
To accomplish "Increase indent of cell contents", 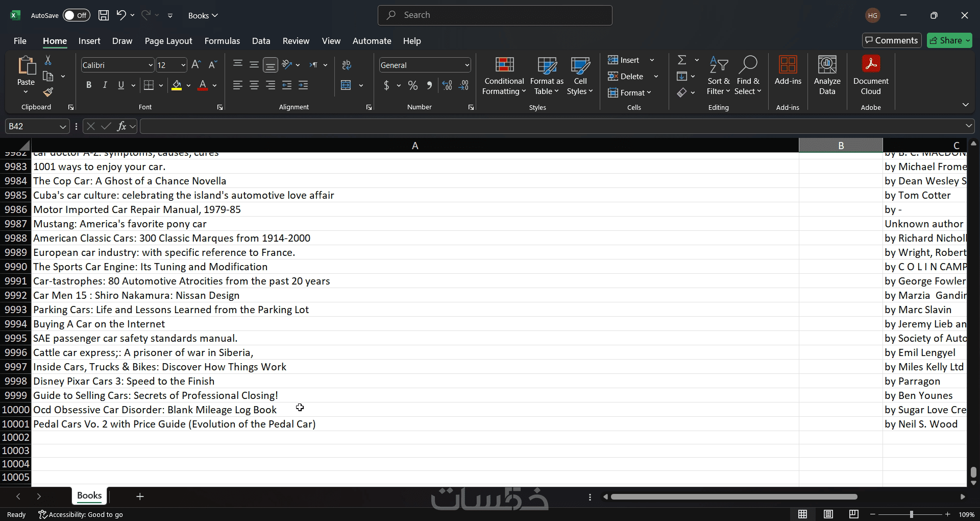I will click(303, 85).
